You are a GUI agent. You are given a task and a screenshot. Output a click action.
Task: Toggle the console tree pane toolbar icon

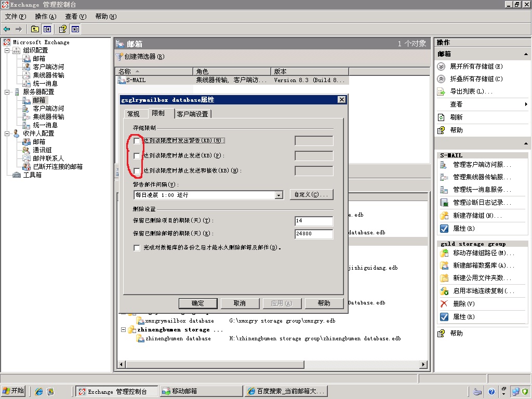[x=47, y=29]
